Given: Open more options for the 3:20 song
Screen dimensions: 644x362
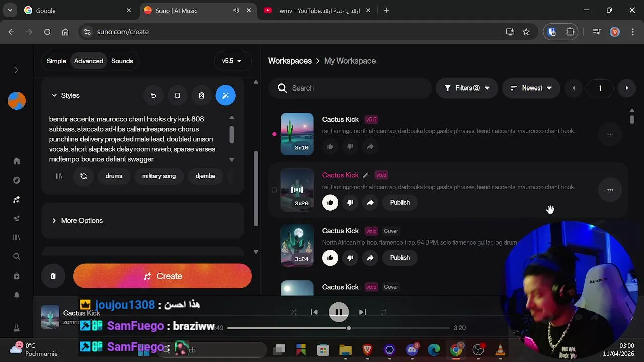Looking at the screenshot, I should 610,190.
